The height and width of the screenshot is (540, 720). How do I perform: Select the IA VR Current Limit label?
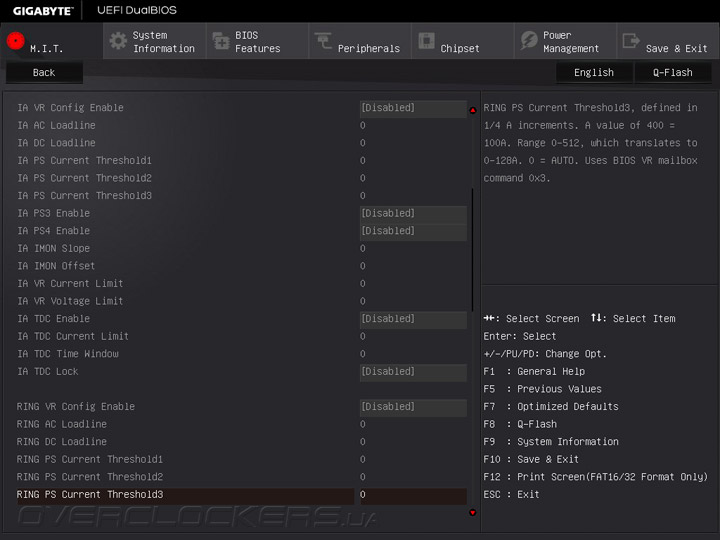(70, 284)
